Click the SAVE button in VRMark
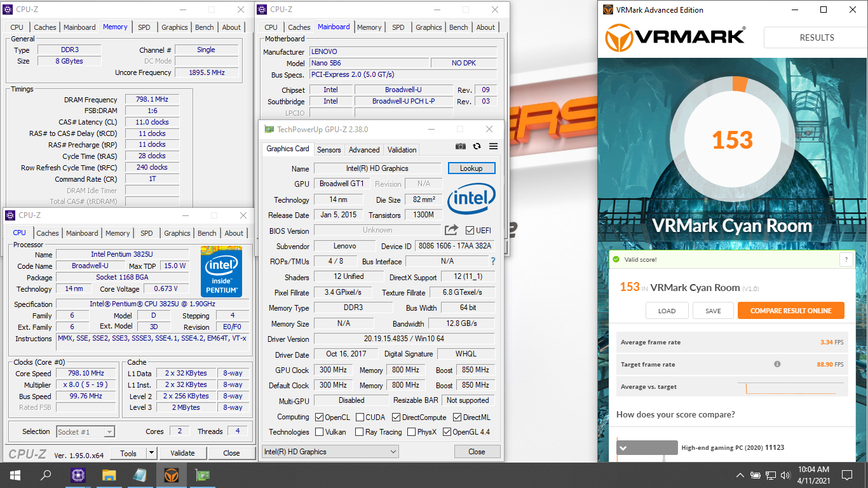The image size is (868, 488). point(713,311)
